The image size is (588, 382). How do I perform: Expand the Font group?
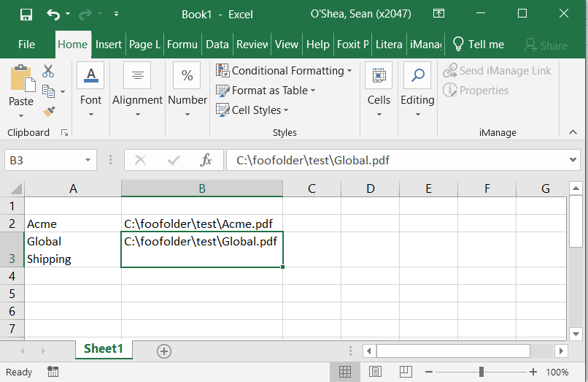click(90, 90)
